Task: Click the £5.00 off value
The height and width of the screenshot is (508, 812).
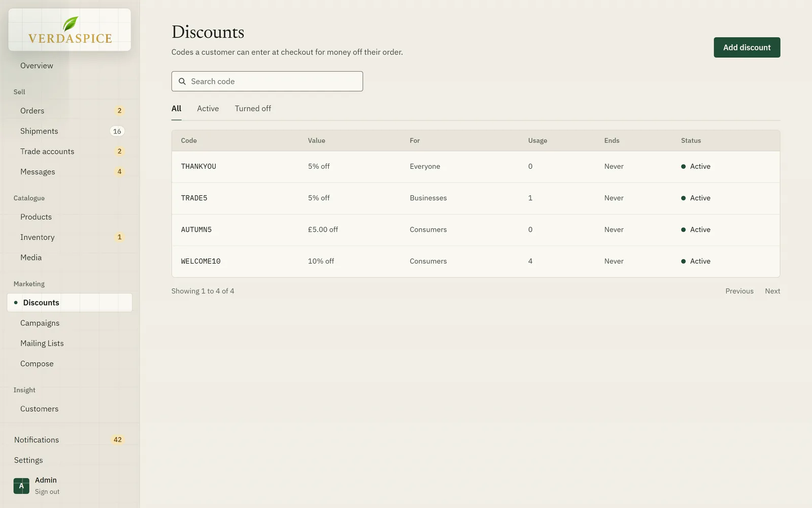Action: click(323, 230)
